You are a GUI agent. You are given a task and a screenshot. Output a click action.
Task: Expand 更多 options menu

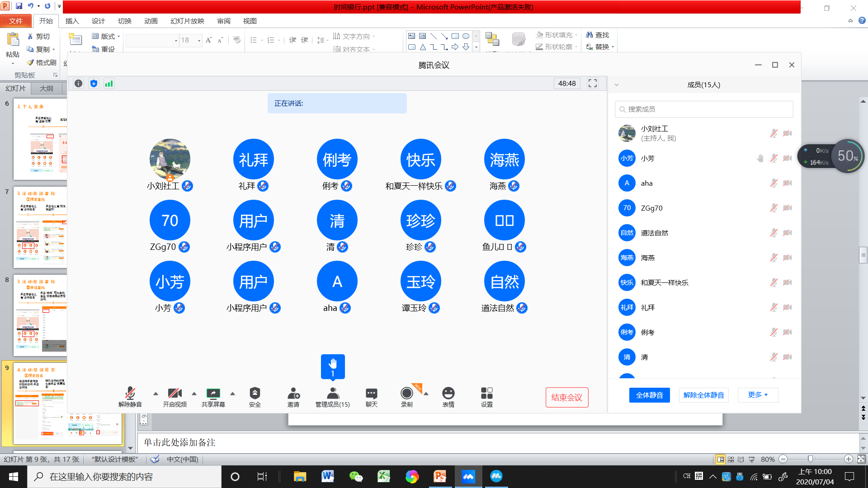[x=758, y=394]
